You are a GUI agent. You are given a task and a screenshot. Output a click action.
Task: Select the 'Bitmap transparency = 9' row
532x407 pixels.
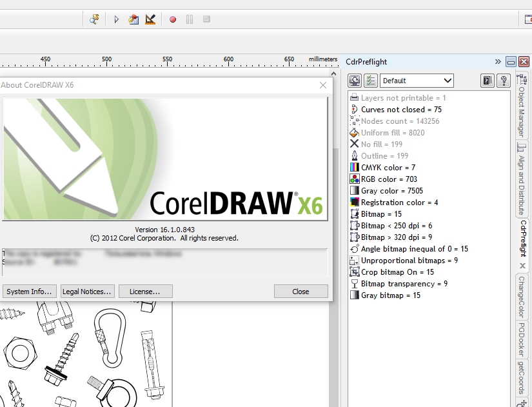pyautogui.click(x=429, y=283)
